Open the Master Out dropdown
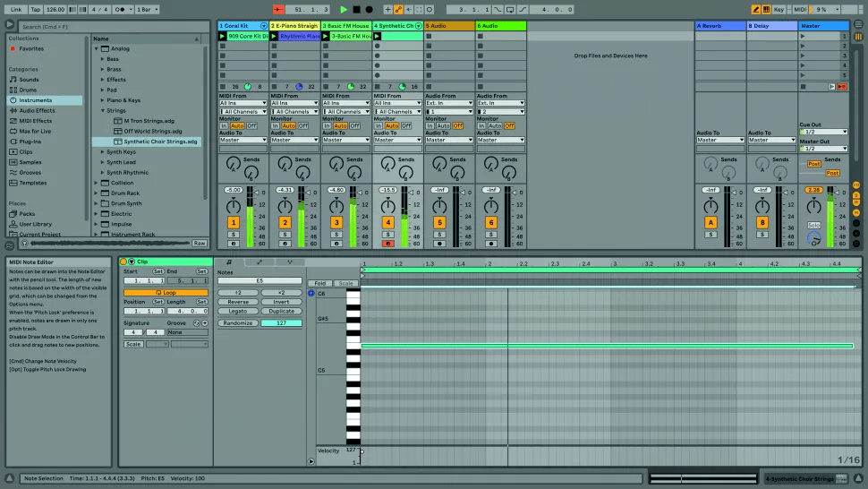The image size is (868, 489). coord(823,149)
